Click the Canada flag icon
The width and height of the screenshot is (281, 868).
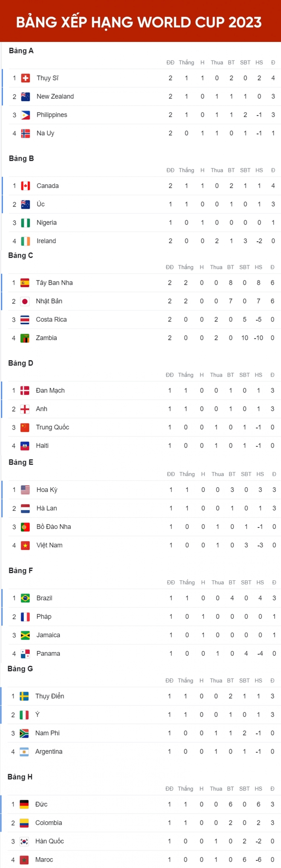coord(25,186)
